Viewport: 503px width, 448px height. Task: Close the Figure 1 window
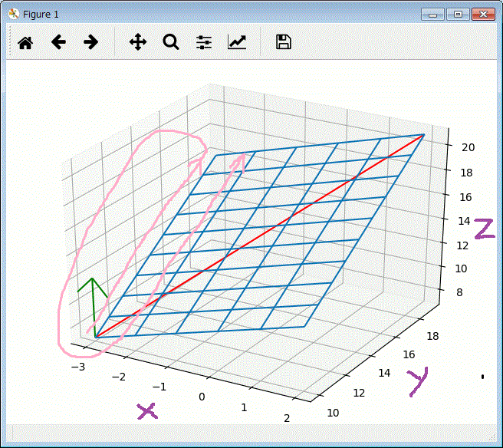[x=483, y=14]
